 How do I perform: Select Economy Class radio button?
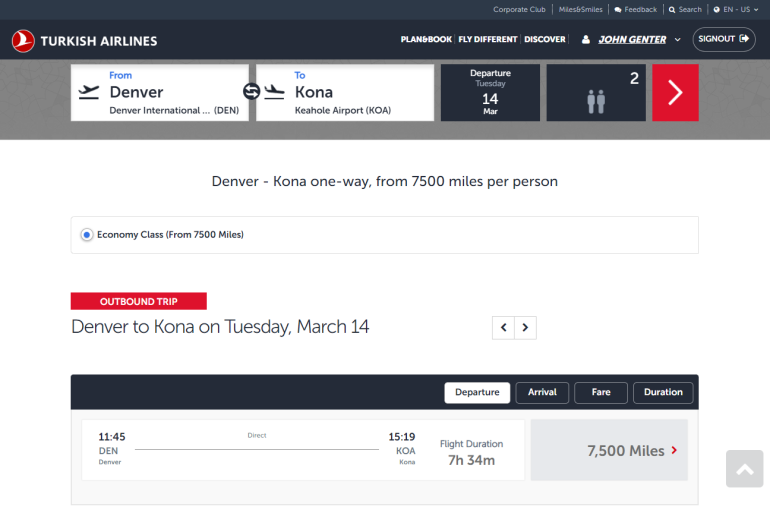pyautogui.click(x=87, y=235)
